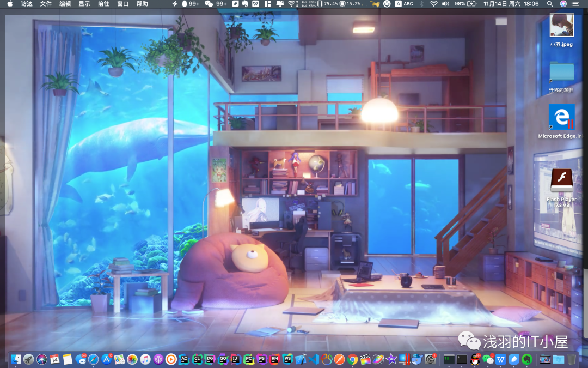This screenshot has height=368, width=588.
Task: Launch Evernote elephant icon in Dock
Action: point(527,359)
